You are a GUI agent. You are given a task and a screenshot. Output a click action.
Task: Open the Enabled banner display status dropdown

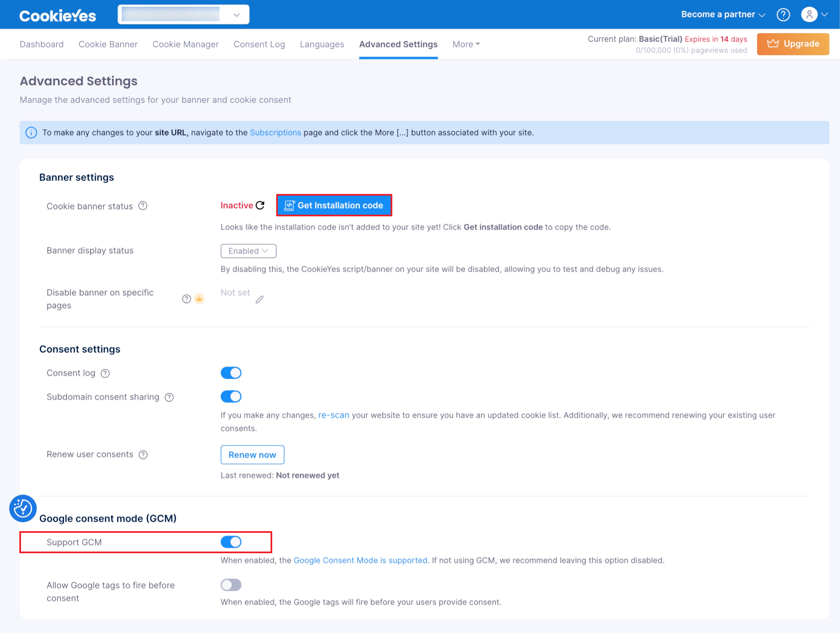[248, 251]
